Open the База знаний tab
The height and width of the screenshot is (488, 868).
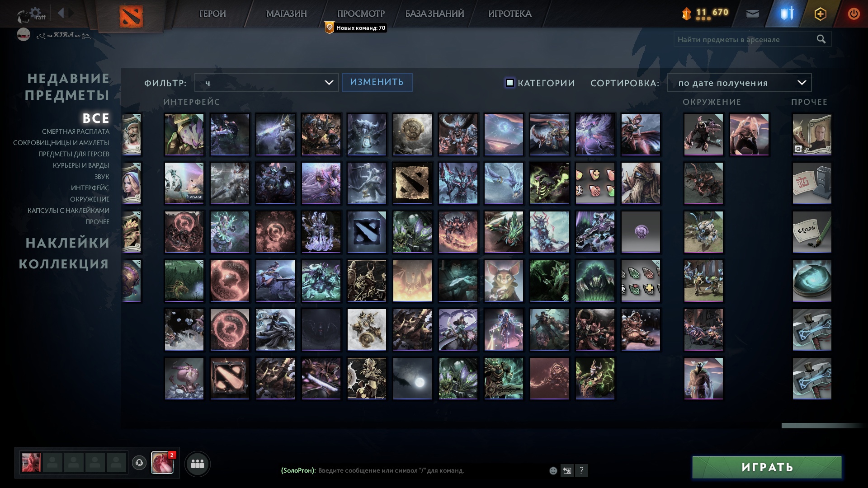pos(434,14)
